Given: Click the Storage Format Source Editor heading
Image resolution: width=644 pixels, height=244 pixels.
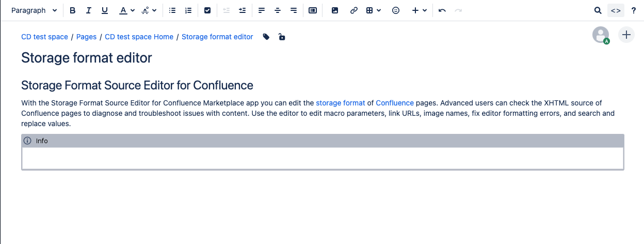Looking at the screenshot, I should coord(137,85).
